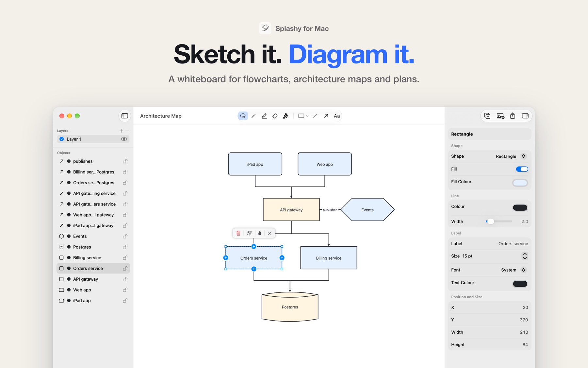
Task: Lock the iPad app object
Action: pyautogui.click(x=125, y=301)
